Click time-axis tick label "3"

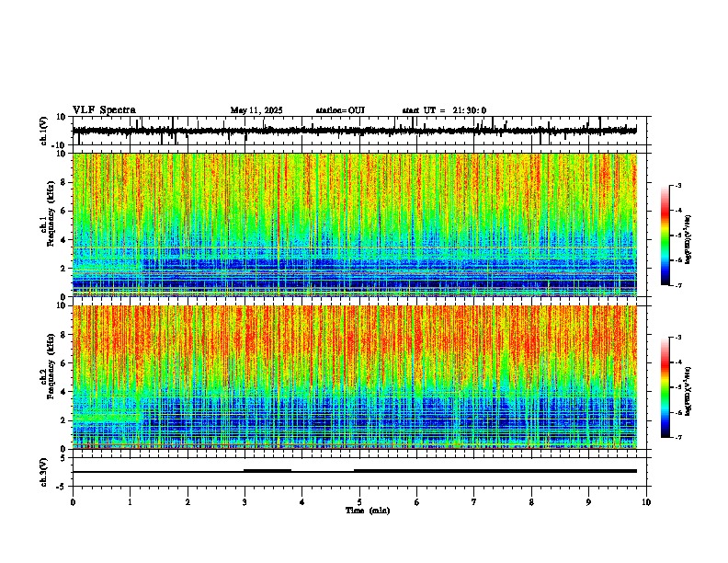point(245,502)
